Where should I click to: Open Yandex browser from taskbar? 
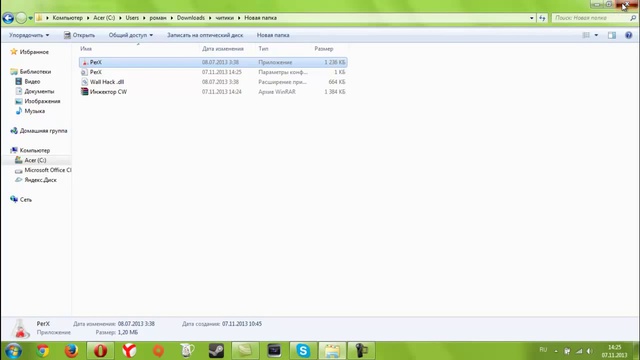click(129, 351)
